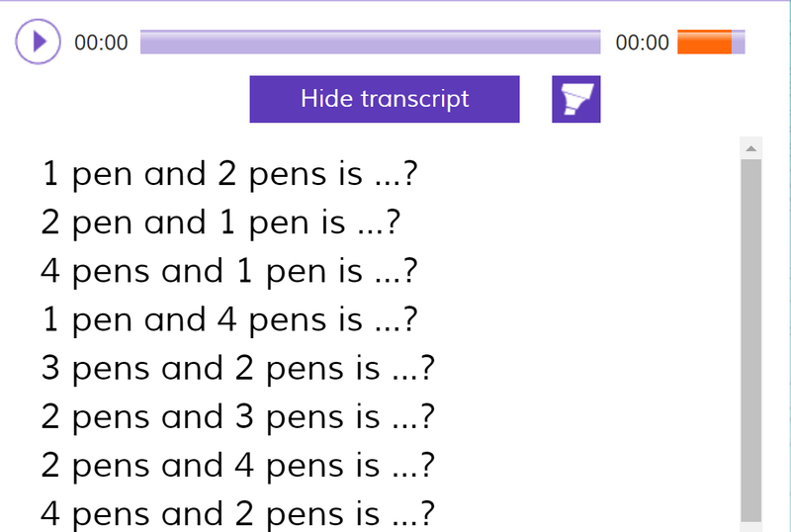Select the line "2 pen and 1 pen is ...?"
This screenshot has height=532, width=791.
click(x=220, y=222)
